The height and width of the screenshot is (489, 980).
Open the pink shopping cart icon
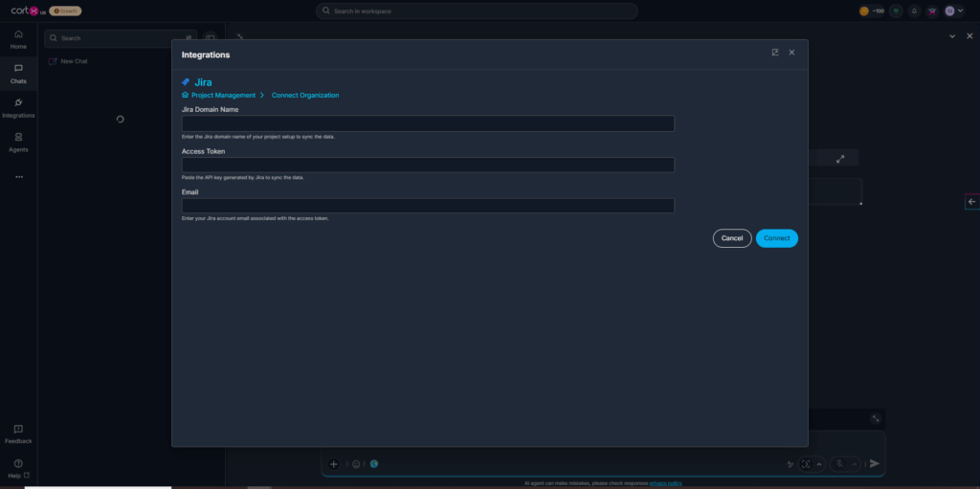(x=932, y=11)
